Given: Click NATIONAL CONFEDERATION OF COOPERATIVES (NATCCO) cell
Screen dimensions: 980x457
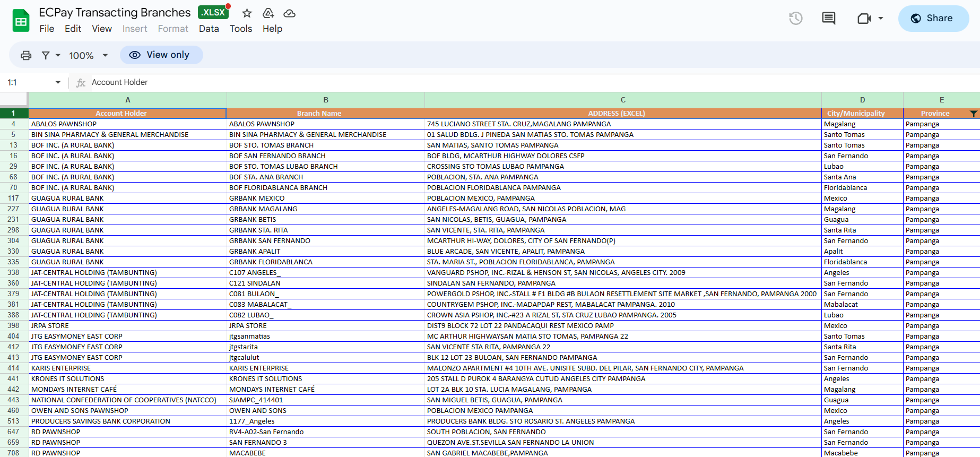Looking at the screenshot, I should coord(128,400).
